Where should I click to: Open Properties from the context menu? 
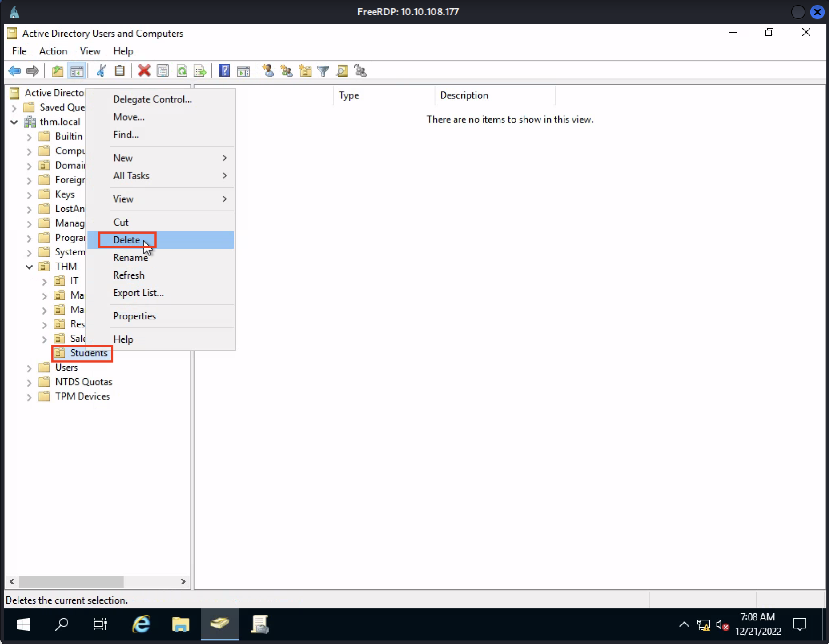pyautogui.click(x=161, y=316)
